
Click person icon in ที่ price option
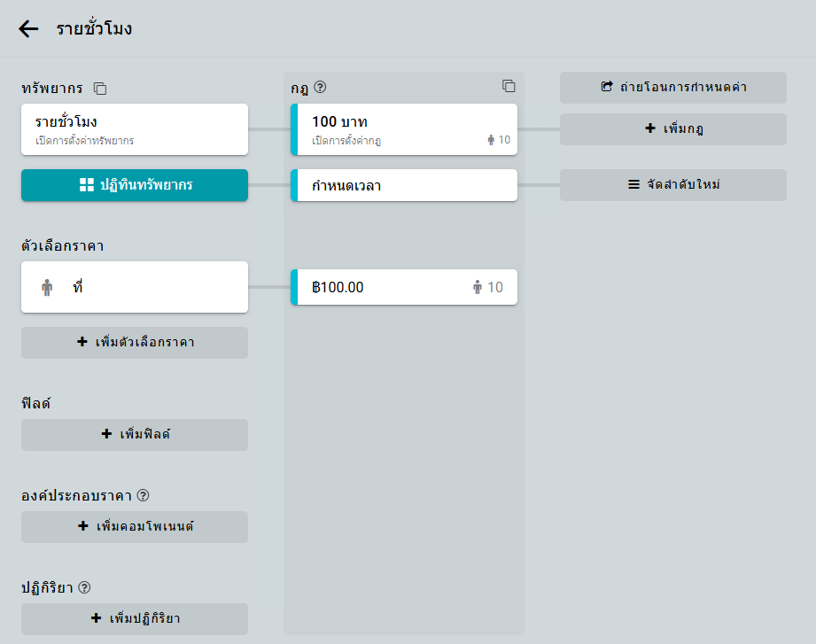47,287
